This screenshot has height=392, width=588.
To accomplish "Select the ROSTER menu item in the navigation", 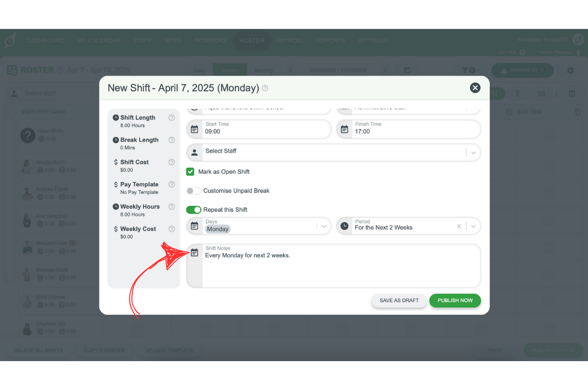I will (252, 41).
